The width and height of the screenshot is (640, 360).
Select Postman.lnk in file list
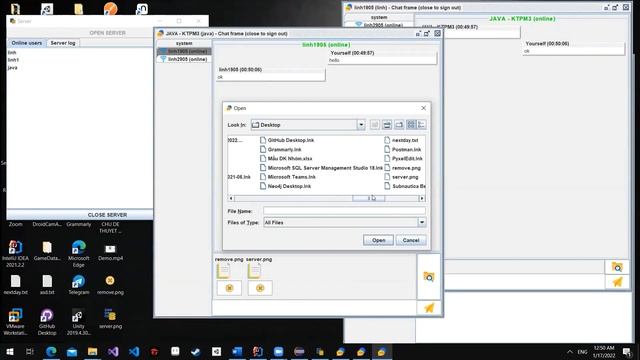coord(403,149)
